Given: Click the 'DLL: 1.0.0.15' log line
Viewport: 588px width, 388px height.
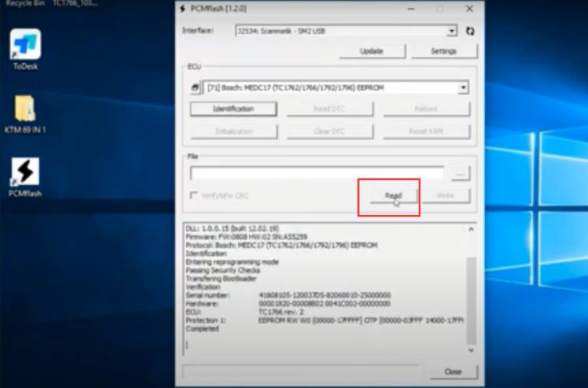Looking at the screenshot, I should tap(232, 229).
